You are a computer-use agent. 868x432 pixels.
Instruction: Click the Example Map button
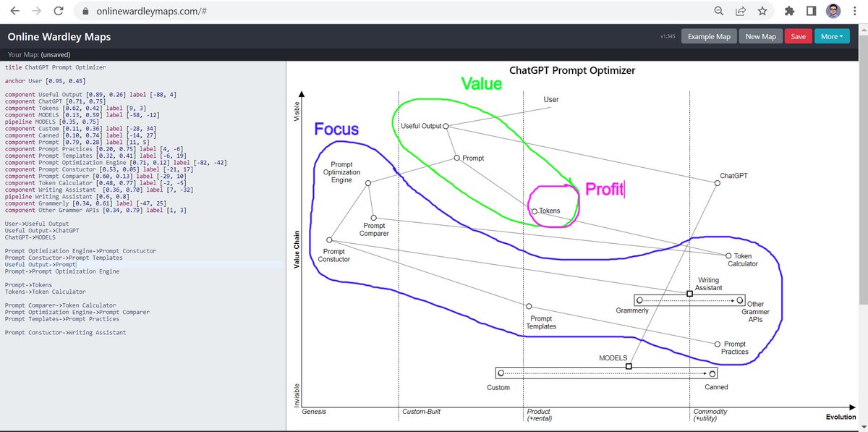[709, 37]
